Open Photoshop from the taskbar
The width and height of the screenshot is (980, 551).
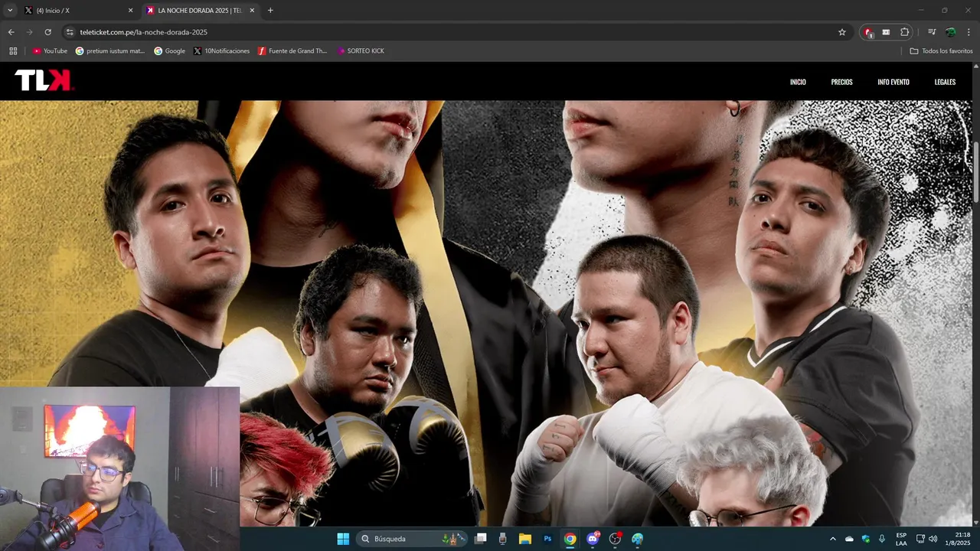(547, 539)
